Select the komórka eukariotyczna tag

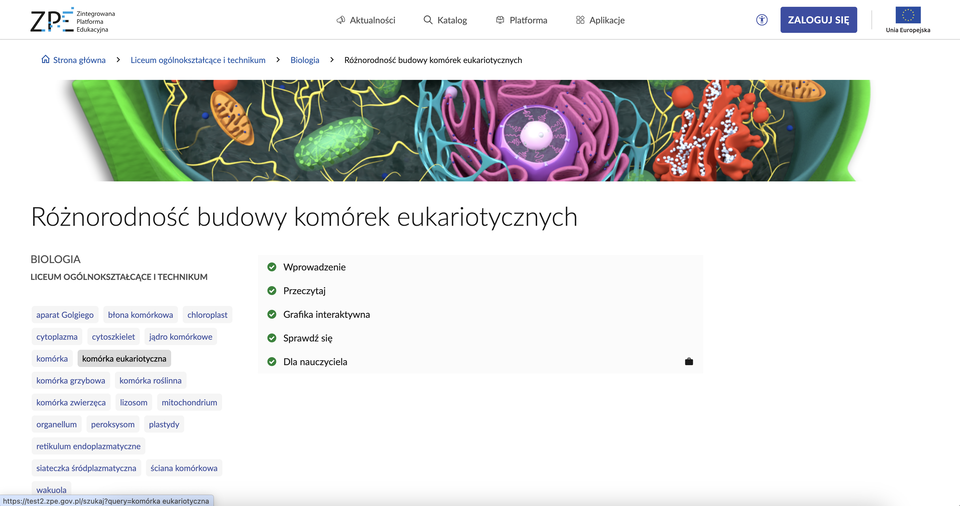coord(124,358)
